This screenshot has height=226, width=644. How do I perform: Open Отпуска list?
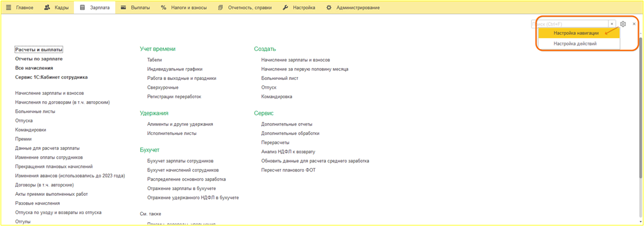click(x=24, y=121)
